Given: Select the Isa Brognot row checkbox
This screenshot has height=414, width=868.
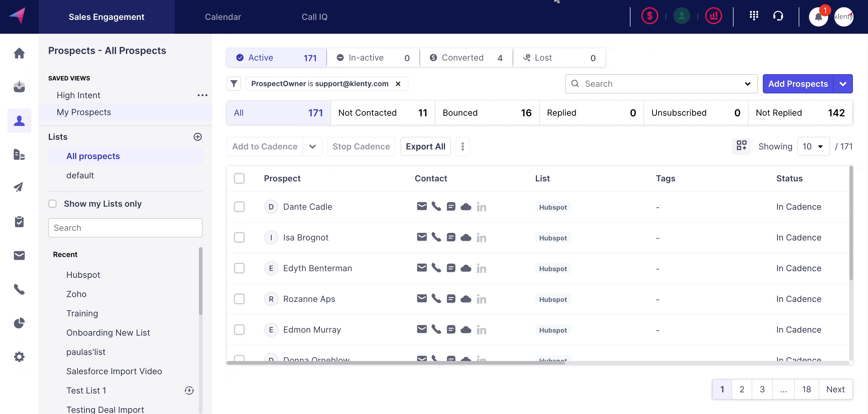Looking at the screenshot, I should click(239, 237).
